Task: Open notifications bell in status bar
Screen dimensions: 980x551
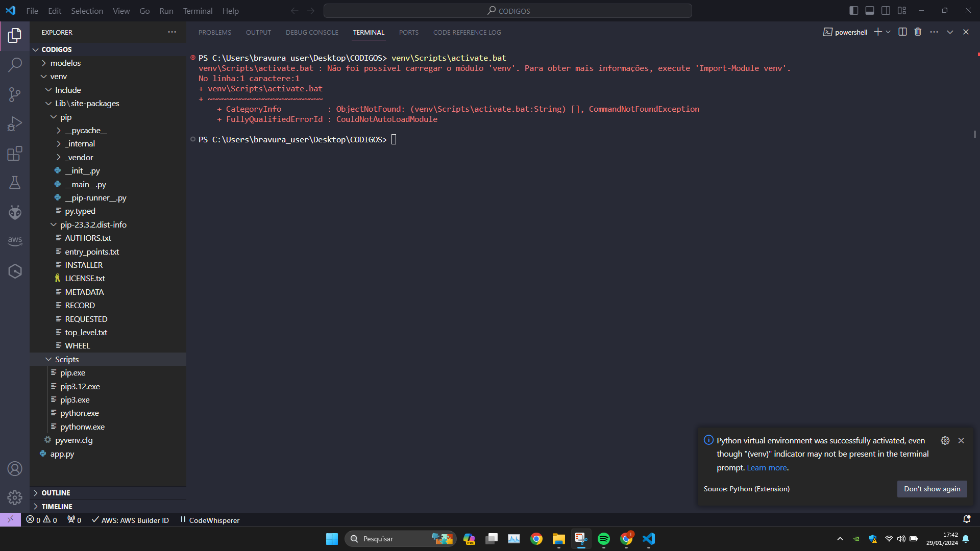Action: tap(967, 519)
